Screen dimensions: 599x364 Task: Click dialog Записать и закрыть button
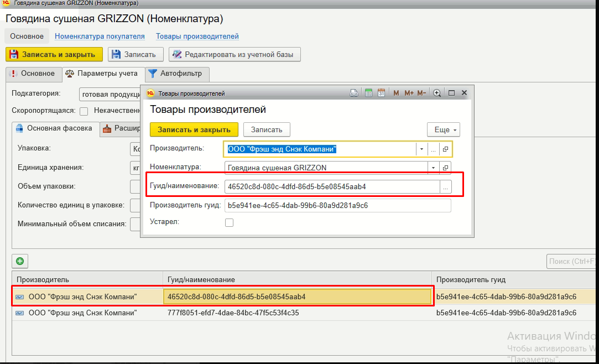click(x=194, y=129)
